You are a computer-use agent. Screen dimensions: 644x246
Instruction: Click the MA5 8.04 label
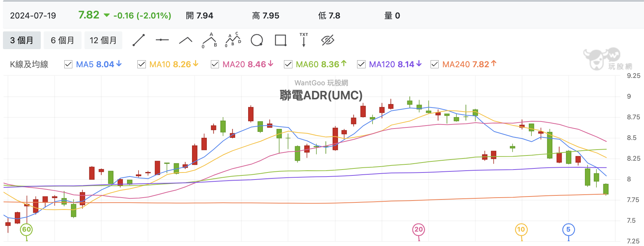pyautogui.click(x=99, y=64)
